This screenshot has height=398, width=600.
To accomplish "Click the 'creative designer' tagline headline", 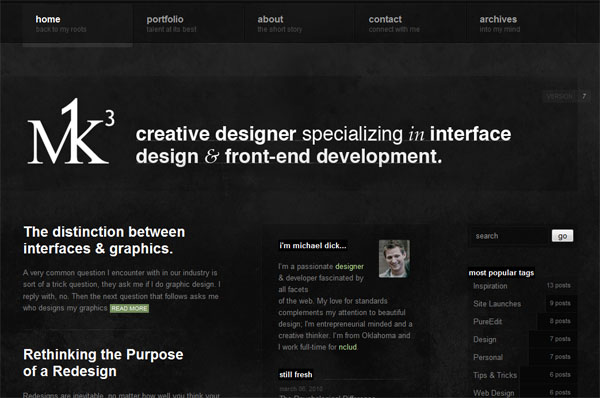I will pyautogui.click(x=323, y=145).
